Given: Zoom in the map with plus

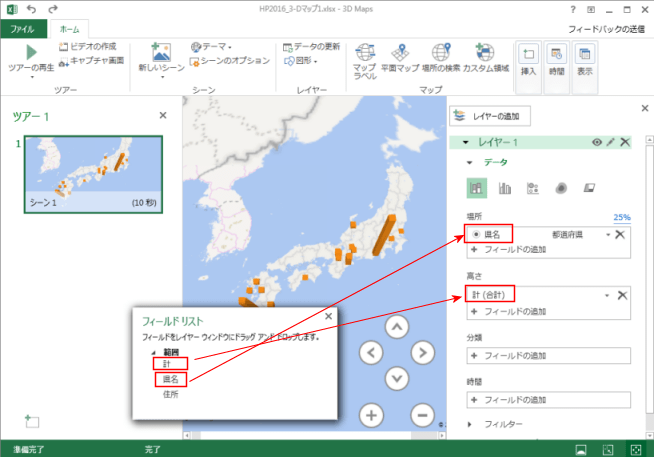Looking at the screenshot, I should point(371,415).
